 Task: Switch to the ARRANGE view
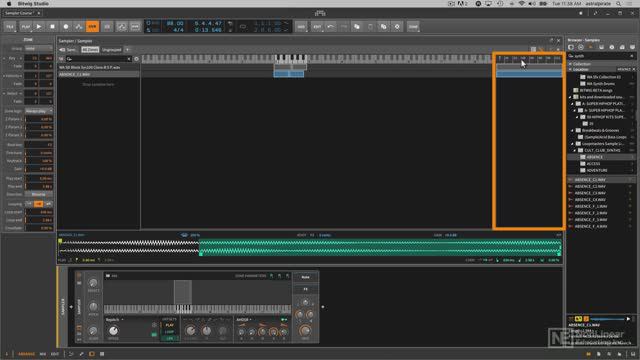[x=26, y=354]
